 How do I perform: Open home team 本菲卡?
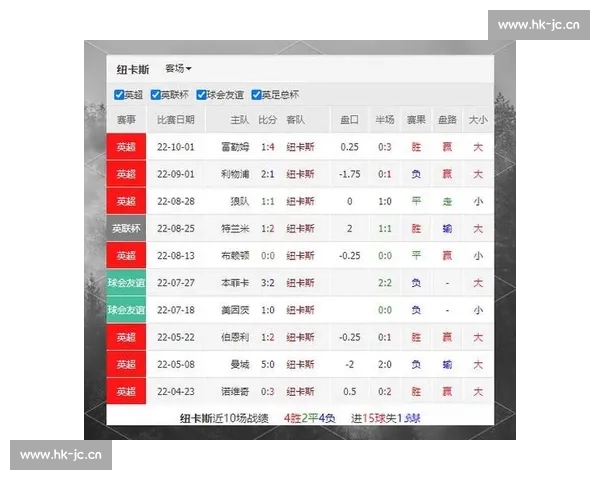pyautogui.click(x=235, y=283)
